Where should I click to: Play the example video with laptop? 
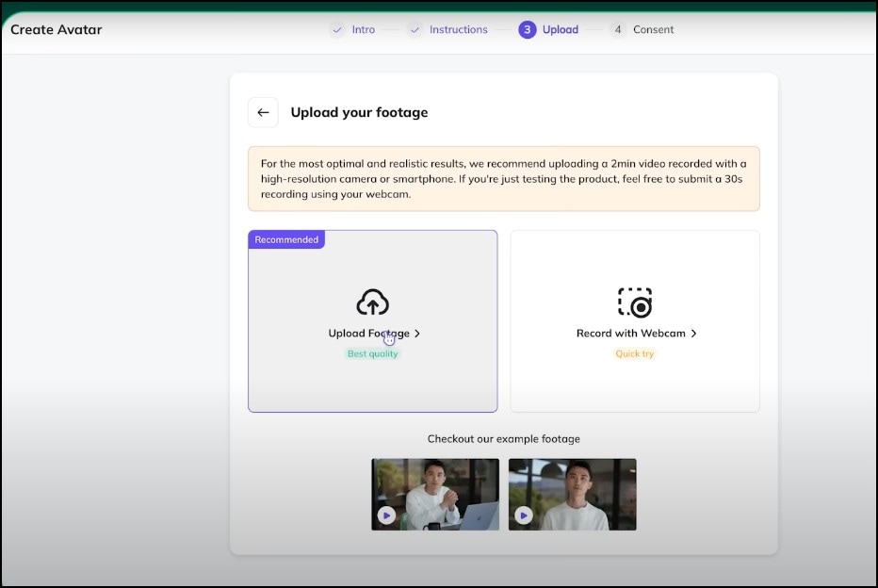386,515
